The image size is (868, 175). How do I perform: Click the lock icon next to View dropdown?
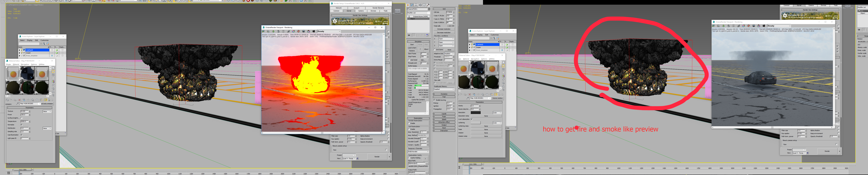pyautogui.click(x=357, y=159)
